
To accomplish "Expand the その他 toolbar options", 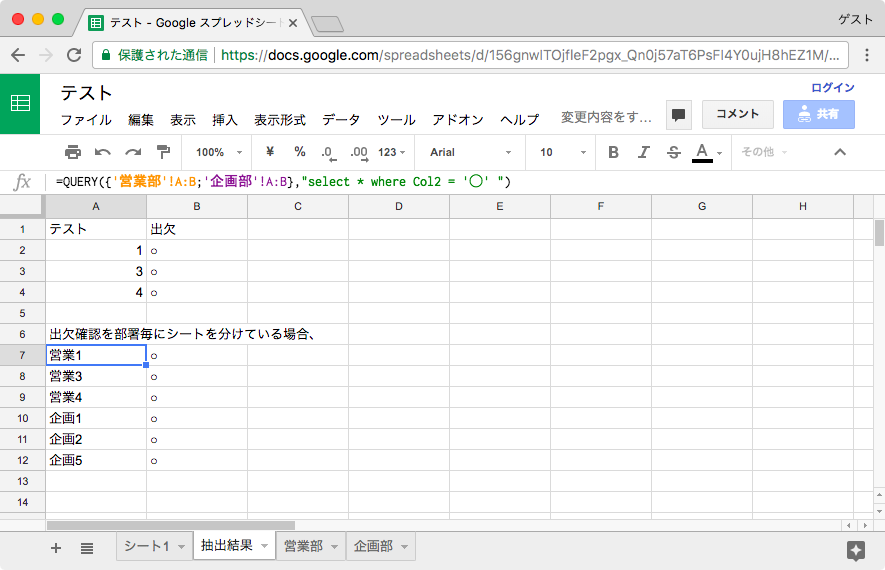I will (764, 152).
